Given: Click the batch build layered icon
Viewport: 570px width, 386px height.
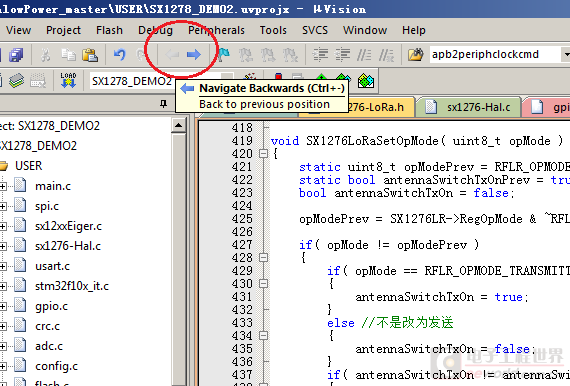Looking at the screenshot, I should pos(16,81).
